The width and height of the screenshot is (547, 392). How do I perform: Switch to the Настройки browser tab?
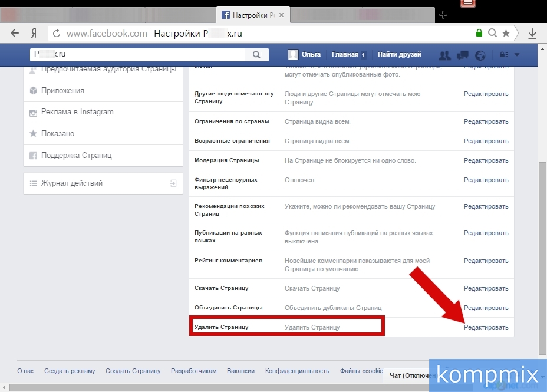253,15
